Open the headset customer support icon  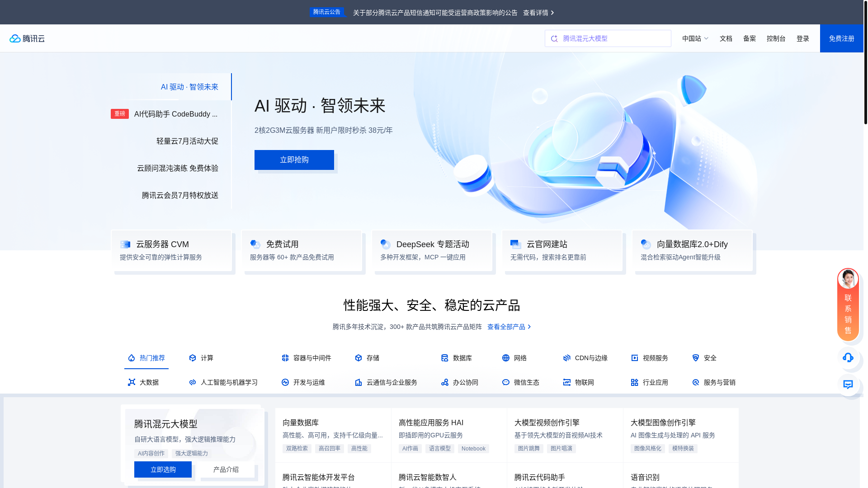tap(848, 357)
